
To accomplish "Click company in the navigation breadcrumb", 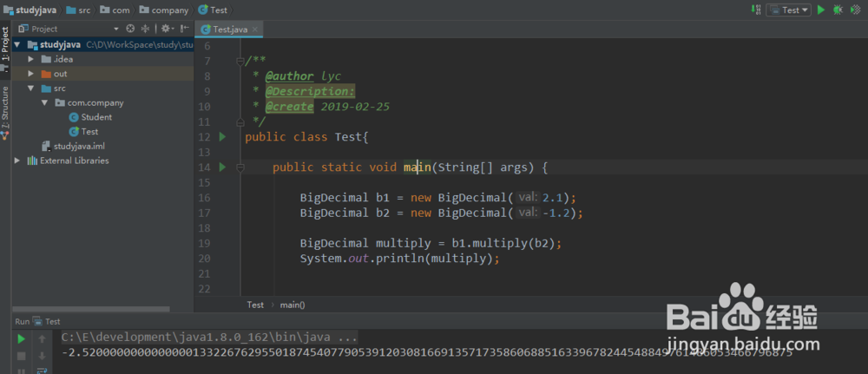I will (x=164, y=10).
